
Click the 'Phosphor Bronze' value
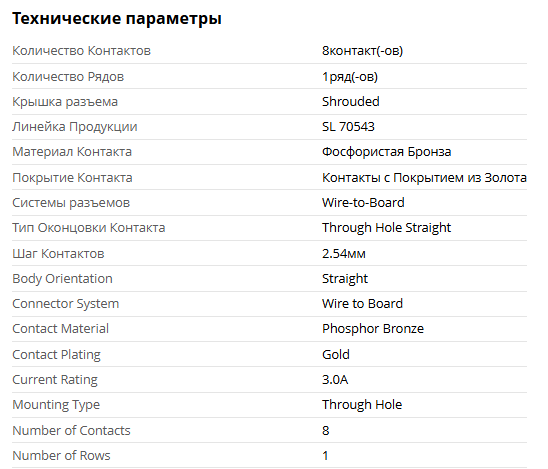pyautogui.click(x=373, y=329)
